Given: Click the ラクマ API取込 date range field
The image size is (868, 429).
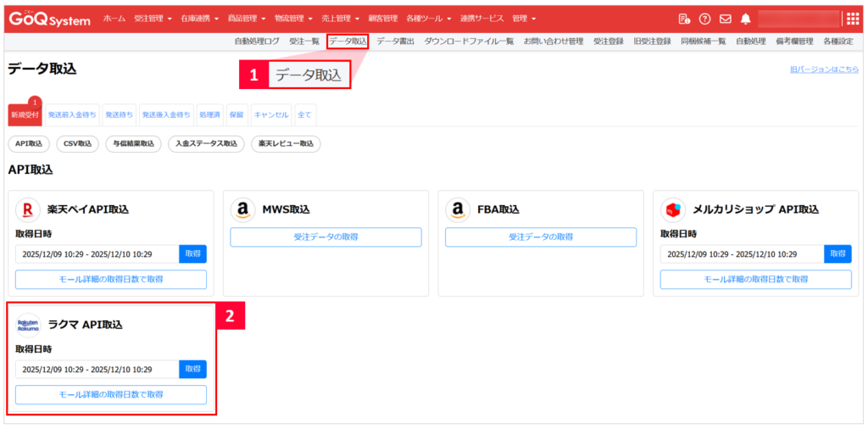Looking at the screenshot, I should (97, 370).
